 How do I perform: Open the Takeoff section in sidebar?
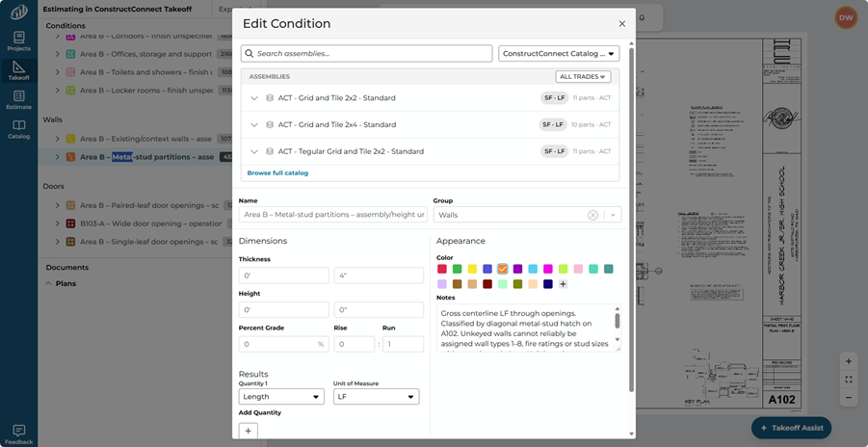pyautogui.click(x=19, y=71)
